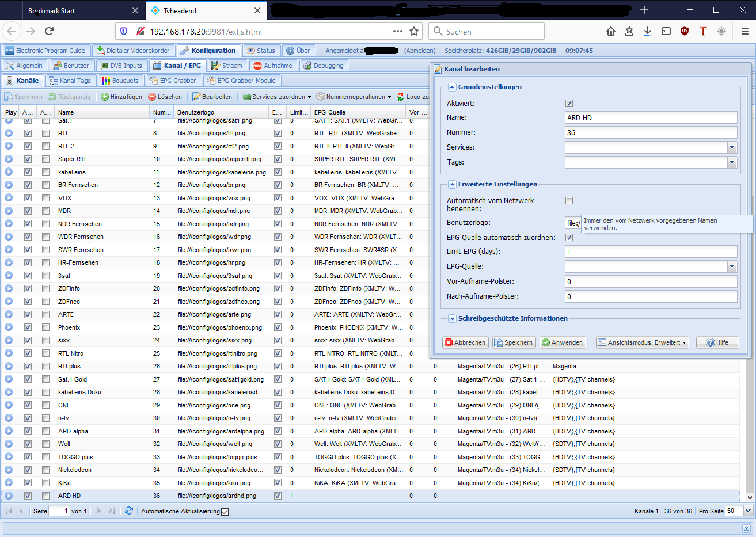
Task: Open the Tags dropdown in dialog
Action: 732,162
